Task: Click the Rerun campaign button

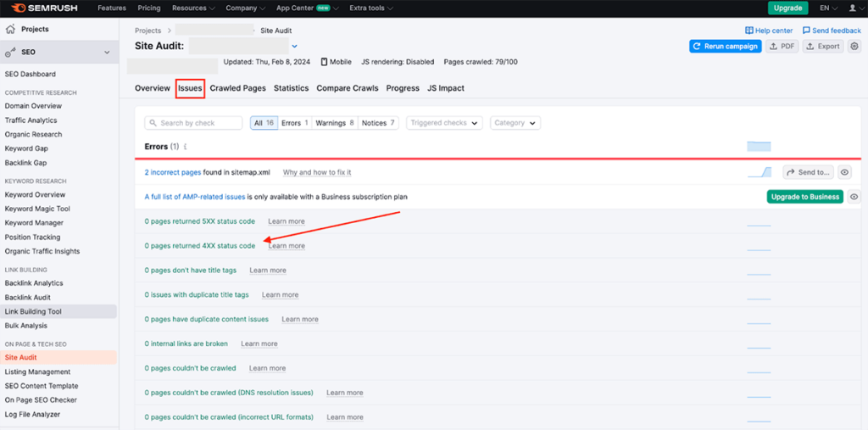Action: pyautogui.click(x=726, y=46)
